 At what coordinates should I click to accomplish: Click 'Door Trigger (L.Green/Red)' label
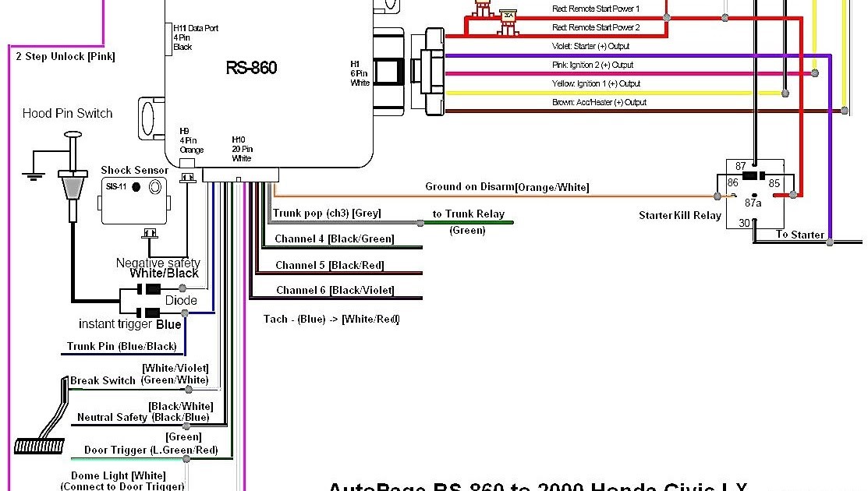tap(151, 450)
